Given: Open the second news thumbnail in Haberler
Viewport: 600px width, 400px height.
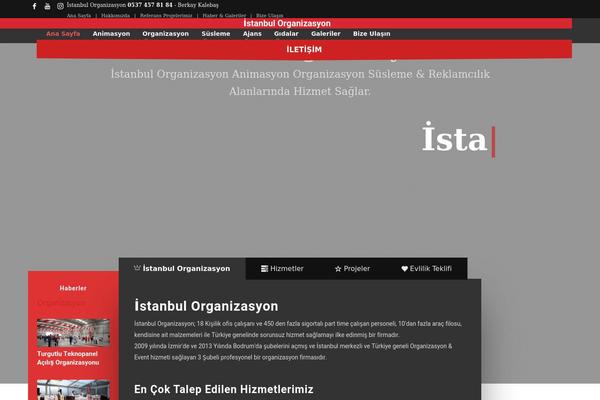Looking at the screenshot, I should coord(73,390).
